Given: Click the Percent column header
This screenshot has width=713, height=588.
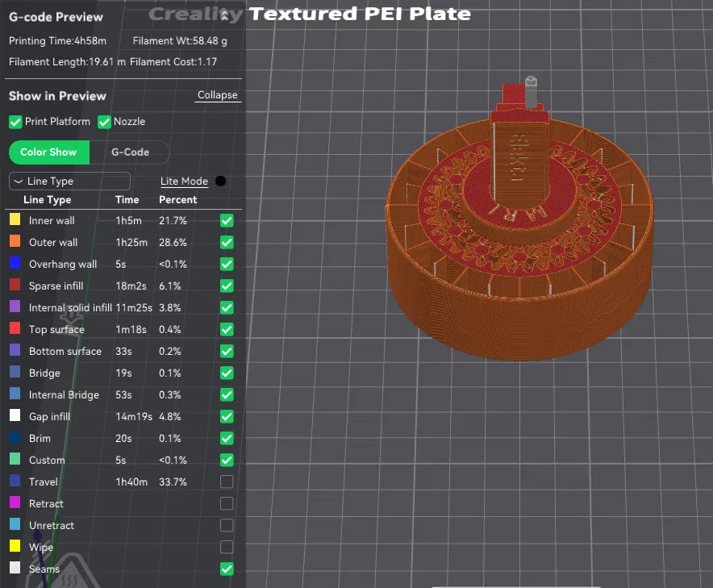Looking at the screenshot, I should point(177,200).
